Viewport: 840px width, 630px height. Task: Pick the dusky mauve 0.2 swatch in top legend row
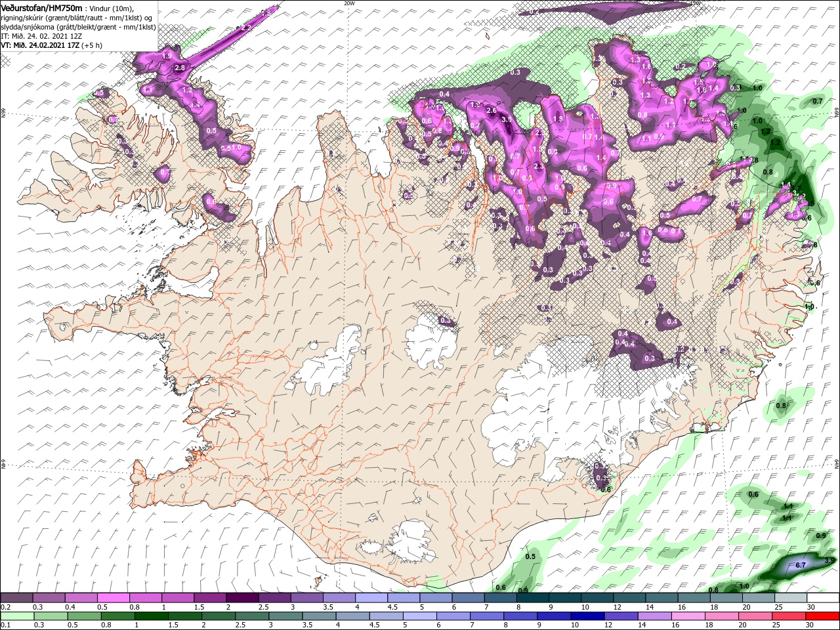point(16,598)
